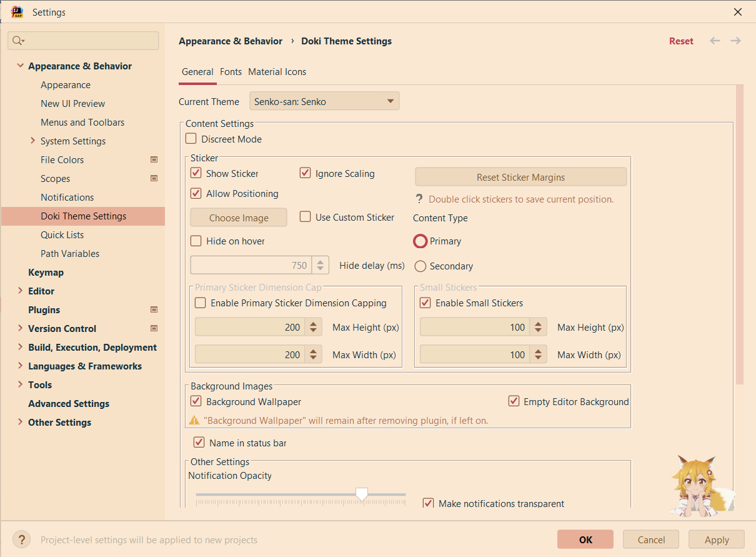Open the Material Icons tab
This screenshot has width=756, height=557.
click(x=277, y=71)
